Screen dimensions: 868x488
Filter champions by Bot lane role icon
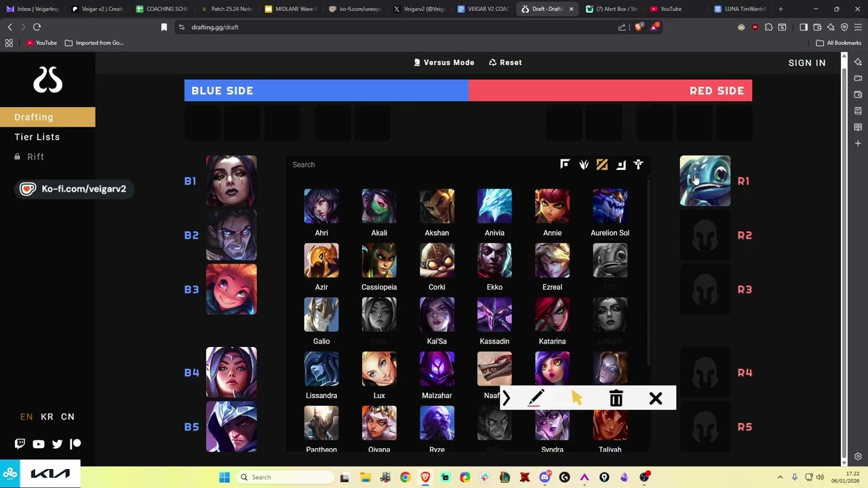(x=620, y=164)
